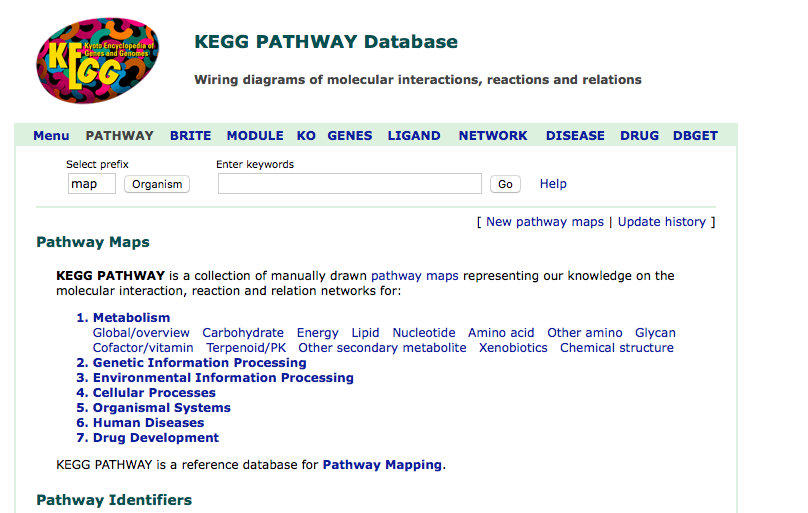
Task: Follow the Pathway Mapping link
Action: click(382, 465)
